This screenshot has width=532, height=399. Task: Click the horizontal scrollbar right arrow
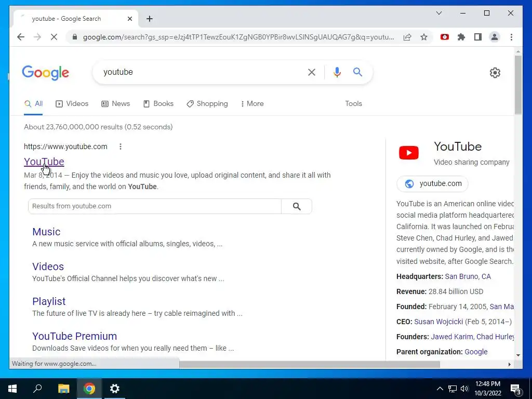[509, 364]
